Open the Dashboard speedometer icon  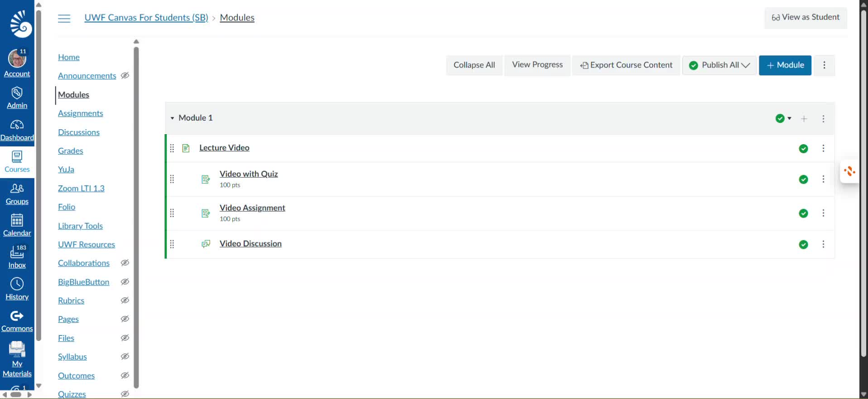click(17, 125)
